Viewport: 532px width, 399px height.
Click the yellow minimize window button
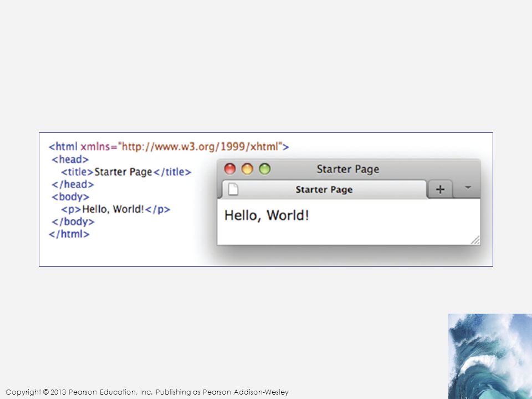247,168
